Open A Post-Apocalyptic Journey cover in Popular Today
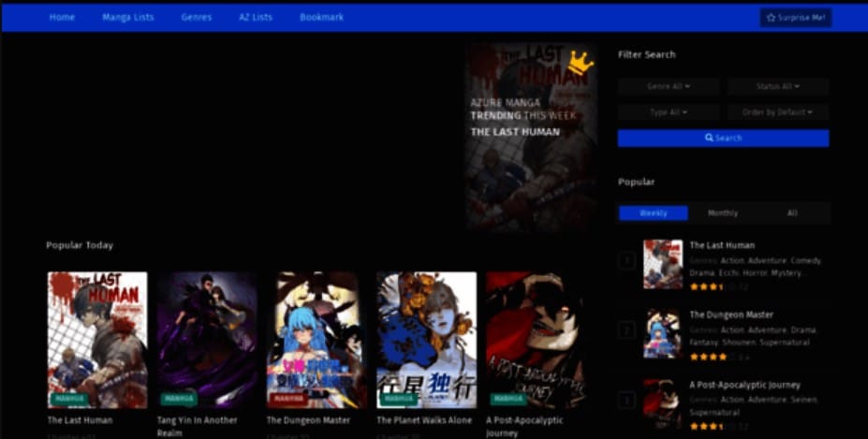The height and width of the screenshot is (439, 868). click(x=536, y=340)
